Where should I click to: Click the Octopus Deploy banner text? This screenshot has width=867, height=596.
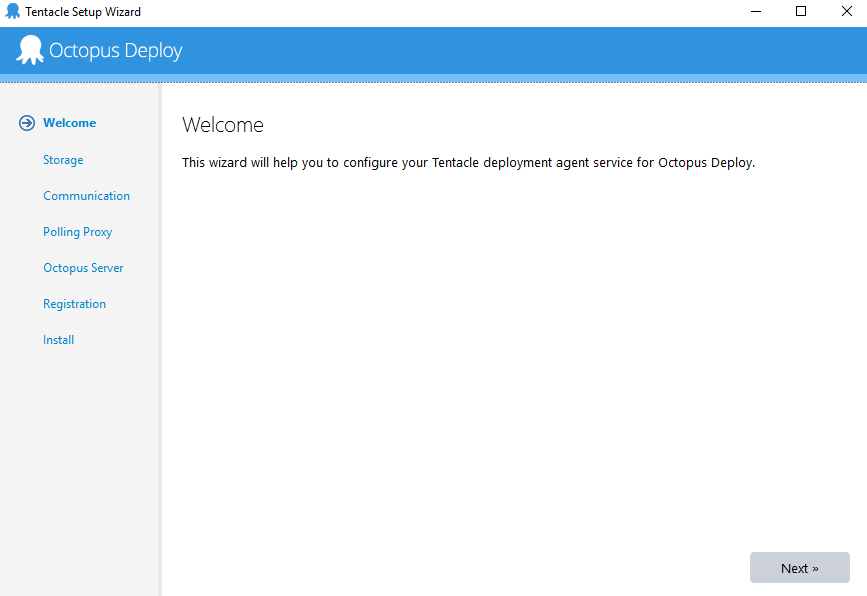click(116, 50)
